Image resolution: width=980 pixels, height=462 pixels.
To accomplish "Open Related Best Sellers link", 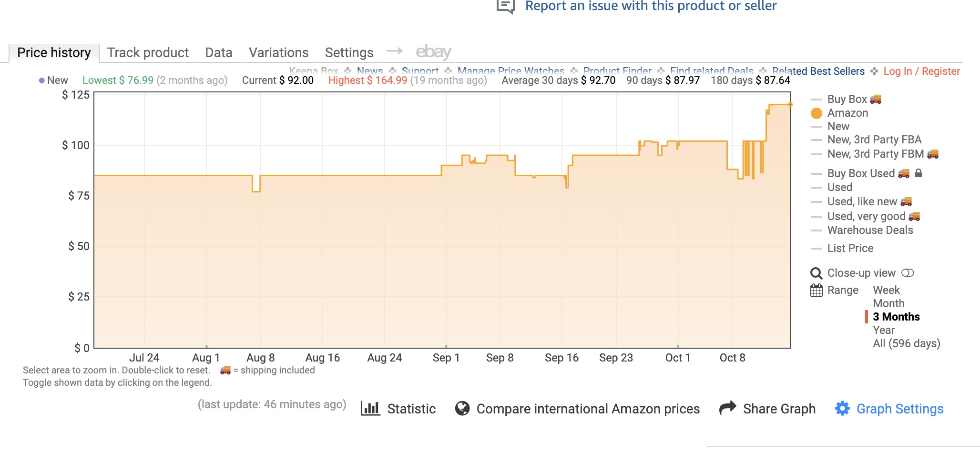I will [818, 71].
